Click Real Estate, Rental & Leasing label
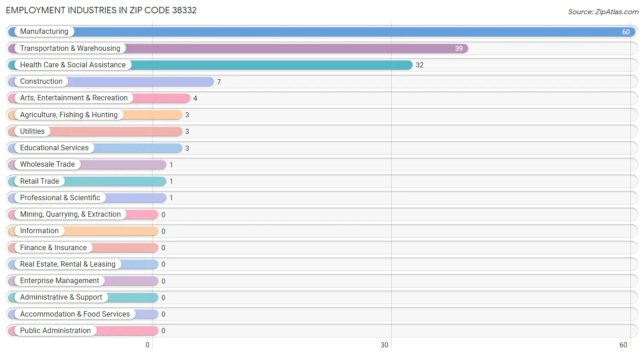This screenshot has height=356, width=644. [x=68, y=264]
